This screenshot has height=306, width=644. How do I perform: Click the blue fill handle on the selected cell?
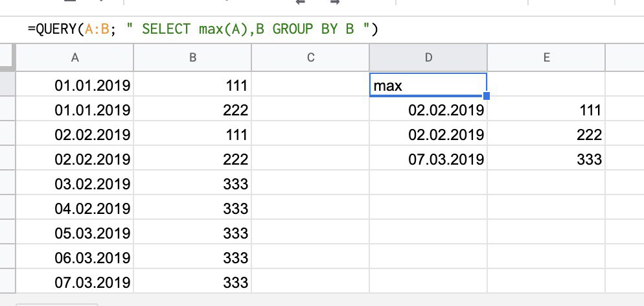(x=487, y=96)
